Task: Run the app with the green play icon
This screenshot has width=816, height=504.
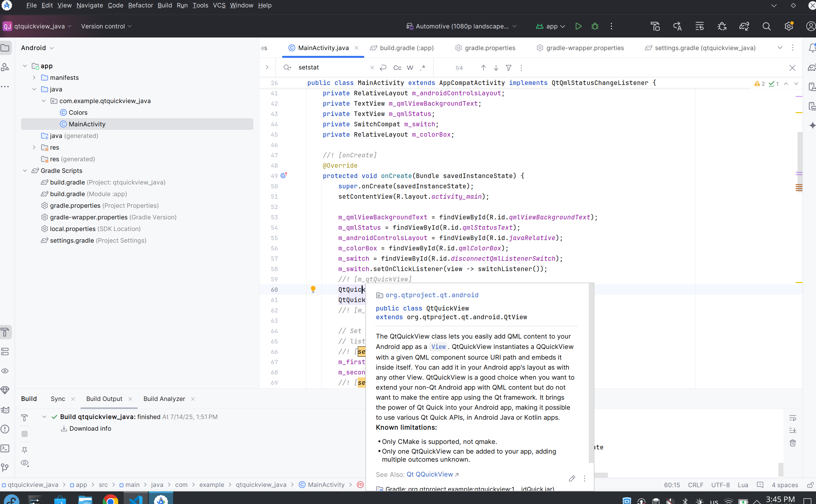Action: click(x=578, y=26)
